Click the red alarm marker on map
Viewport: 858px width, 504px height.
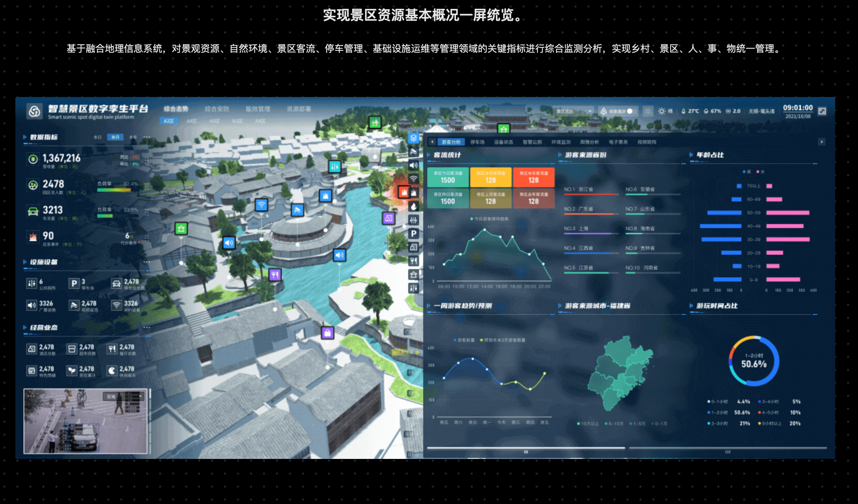click(404, 192)
